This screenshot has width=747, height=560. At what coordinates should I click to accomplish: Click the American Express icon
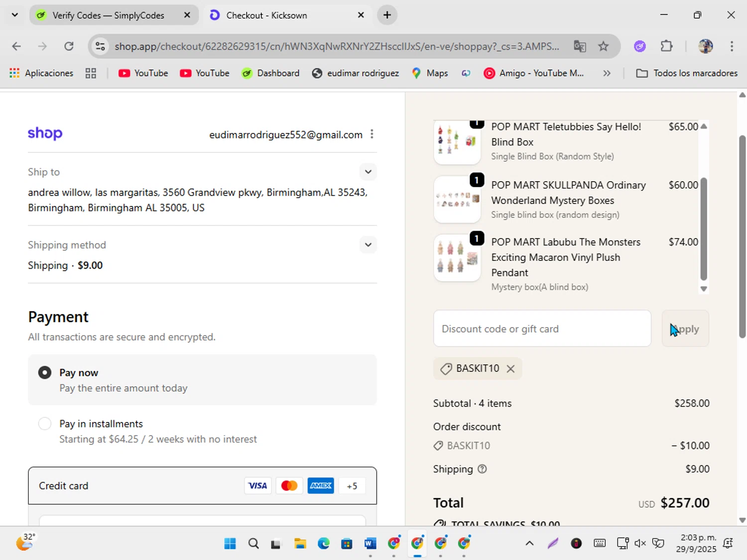[321, 486]
